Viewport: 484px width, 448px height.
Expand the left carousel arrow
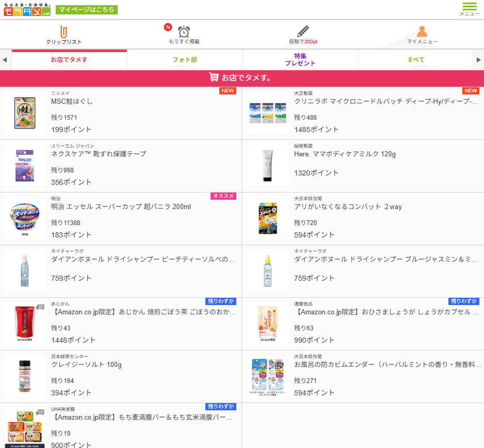(x=5, y=59)
